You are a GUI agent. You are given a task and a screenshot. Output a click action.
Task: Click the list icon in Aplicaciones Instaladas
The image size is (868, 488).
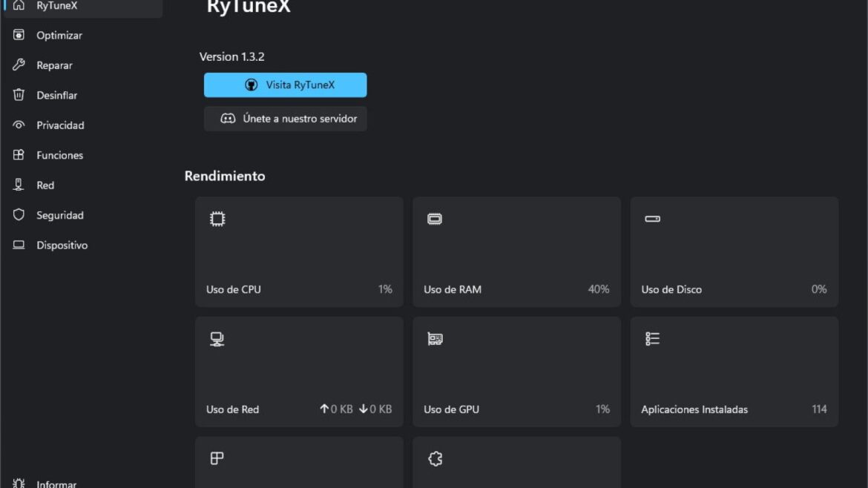pyautogui.click(x=652, y=339)
